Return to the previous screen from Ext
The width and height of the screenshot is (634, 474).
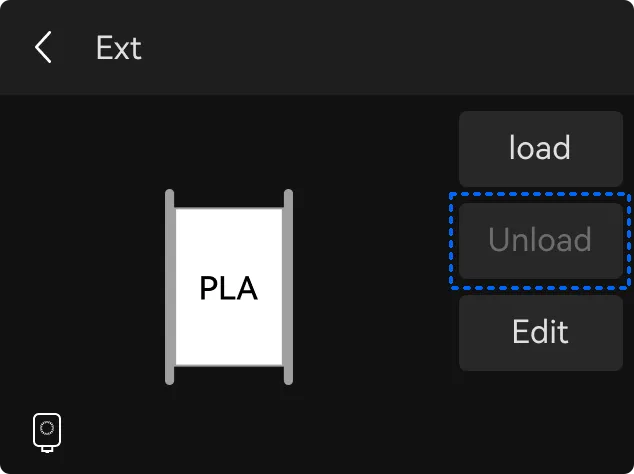tap(43, 47)
